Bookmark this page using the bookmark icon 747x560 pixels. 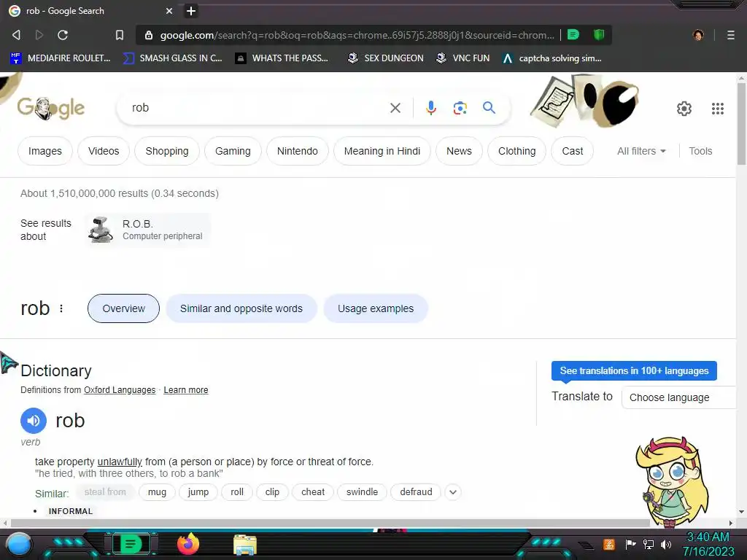coord(120,35)
